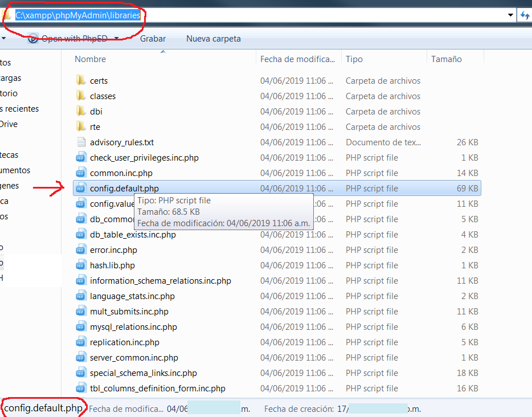This screenshot has width=532, height=417.
Task: Select the rte folder name
Action: click(95, 127)
